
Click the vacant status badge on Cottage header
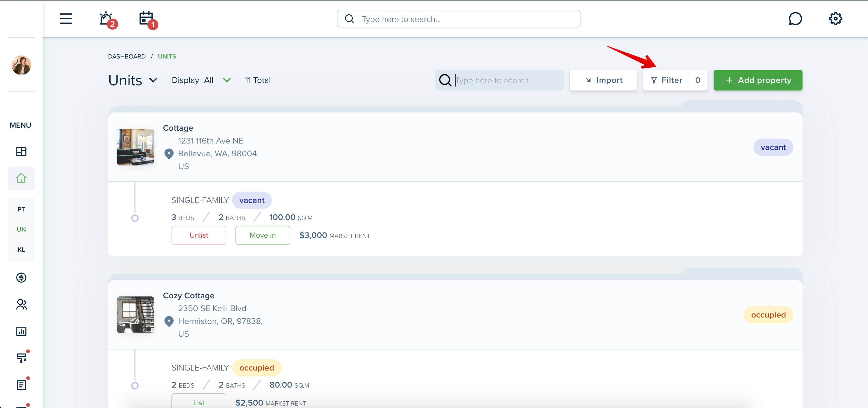(773, 147)
